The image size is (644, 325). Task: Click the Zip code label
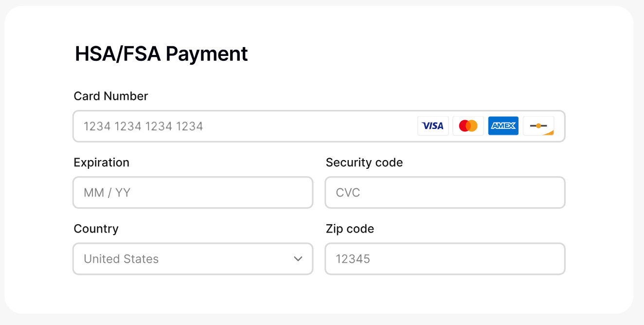point(350,229)
